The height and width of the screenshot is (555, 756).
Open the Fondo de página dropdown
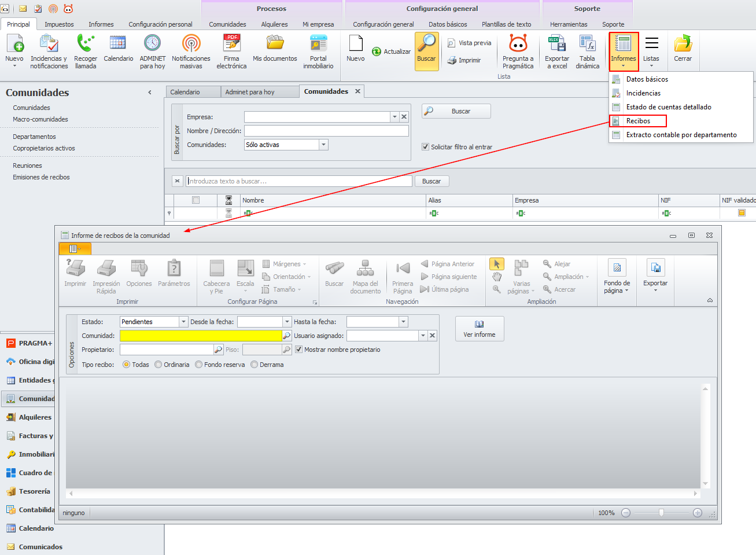(x=617, y=276)
